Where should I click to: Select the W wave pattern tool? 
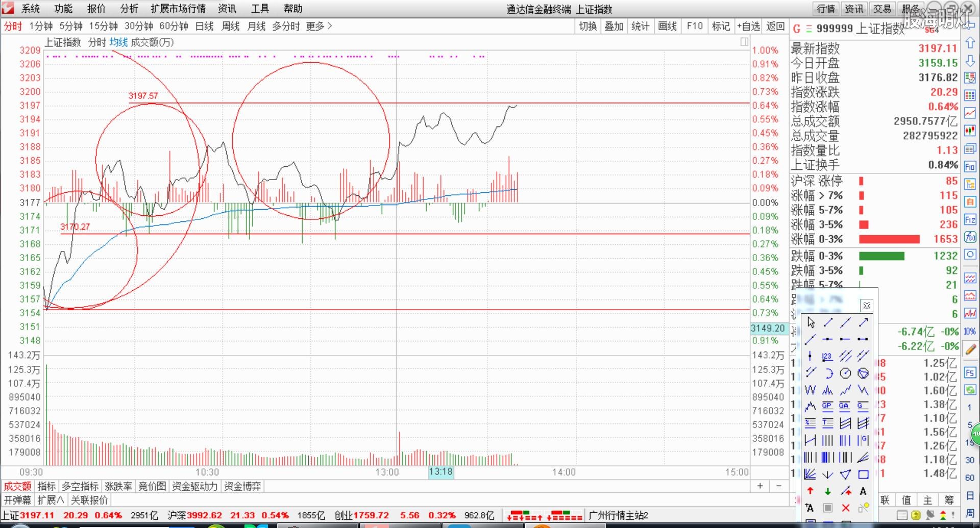[810, 390]
